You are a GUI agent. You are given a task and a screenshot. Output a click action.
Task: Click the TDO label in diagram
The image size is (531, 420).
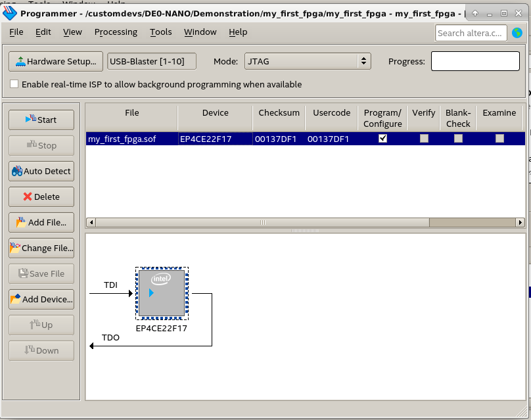pos(111,337)
